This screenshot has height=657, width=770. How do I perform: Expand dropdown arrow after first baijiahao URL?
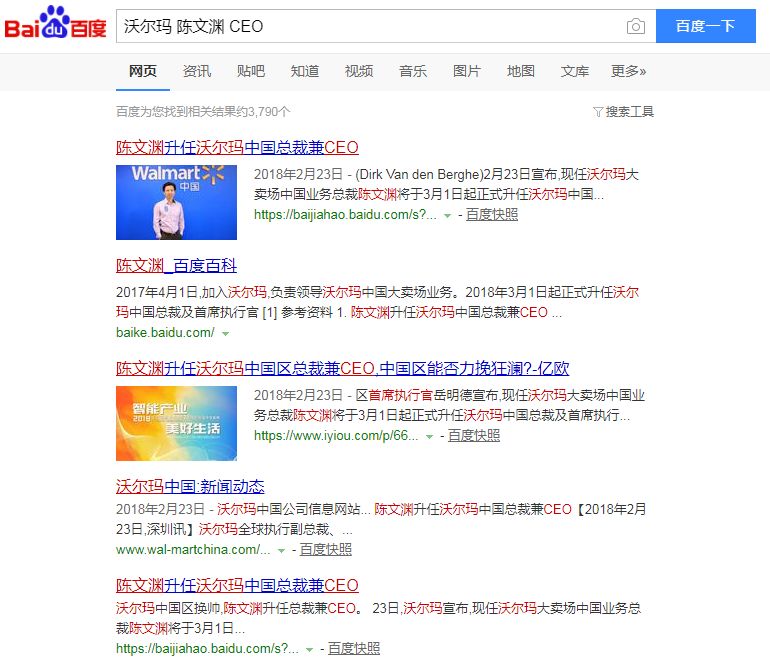(x=447, y=216)
